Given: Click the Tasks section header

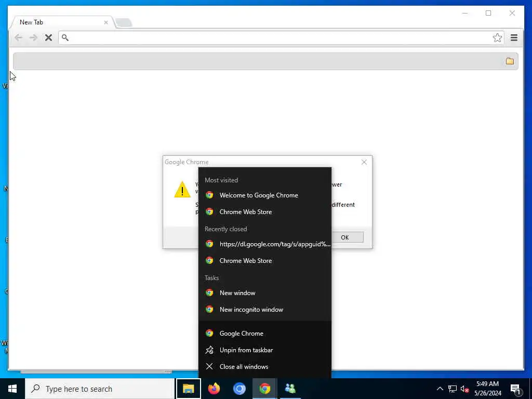Looking at the screenshot, I should (212, 278).
